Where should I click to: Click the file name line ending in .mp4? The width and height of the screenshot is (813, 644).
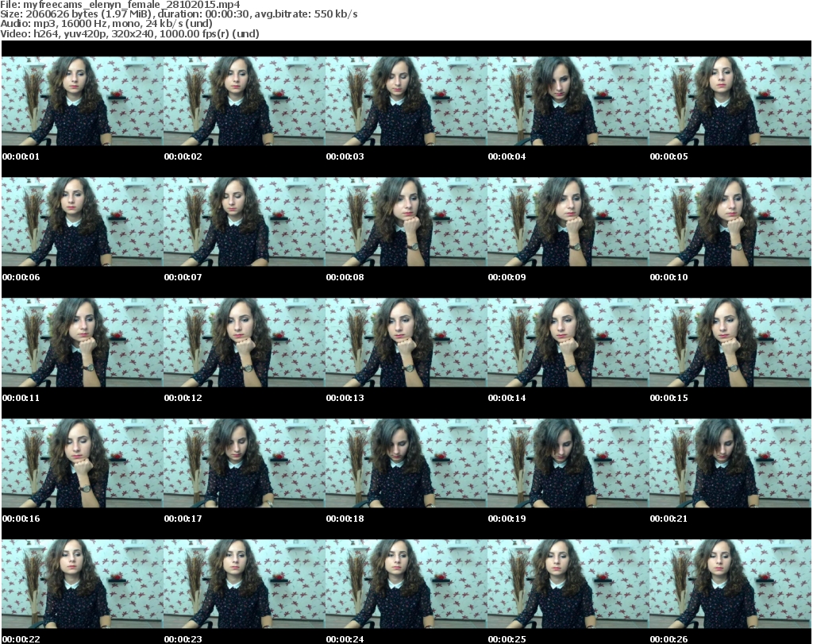pyautogui.click(x=121, y=5)
